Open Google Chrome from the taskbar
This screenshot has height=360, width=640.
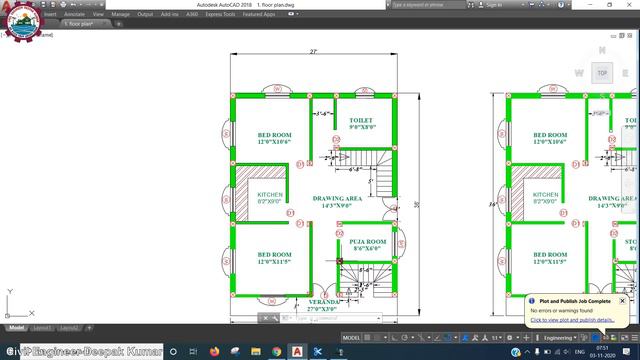coord(277,351)
